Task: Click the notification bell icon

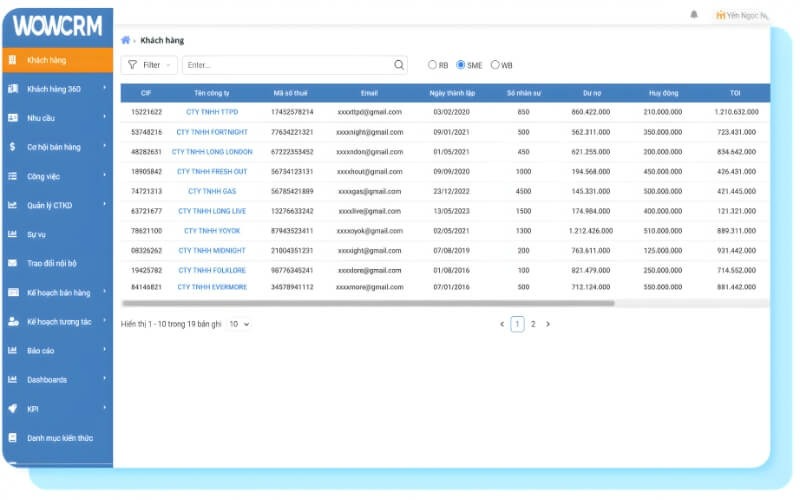Action: pos(694,15)
